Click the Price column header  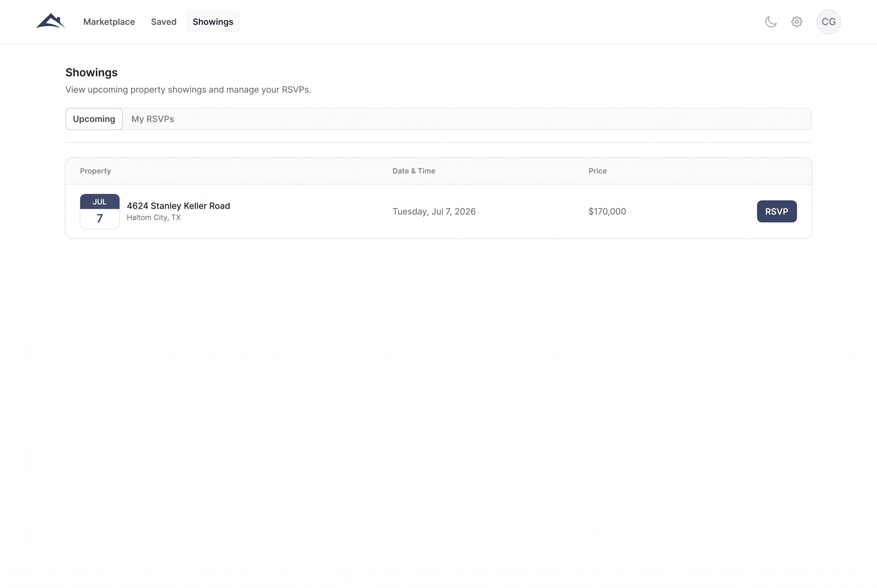[x=597, y=171]
